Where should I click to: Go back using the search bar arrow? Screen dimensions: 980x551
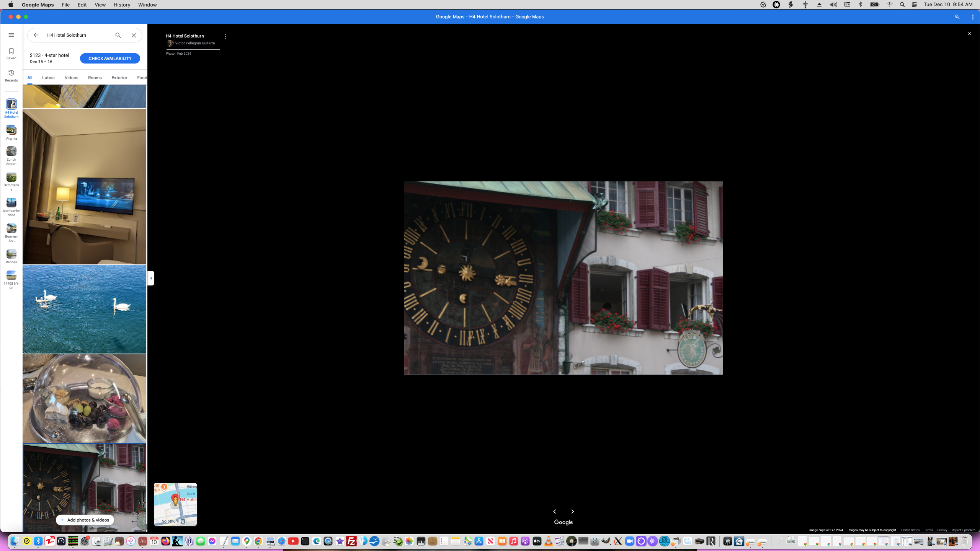click(36, 35)
